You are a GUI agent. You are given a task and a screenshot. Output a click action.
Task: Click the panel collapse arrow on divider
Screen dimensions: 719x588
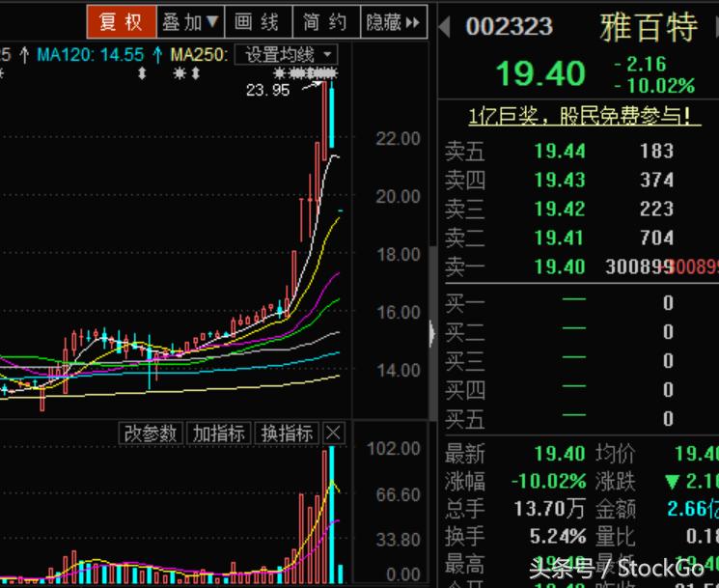432,333
